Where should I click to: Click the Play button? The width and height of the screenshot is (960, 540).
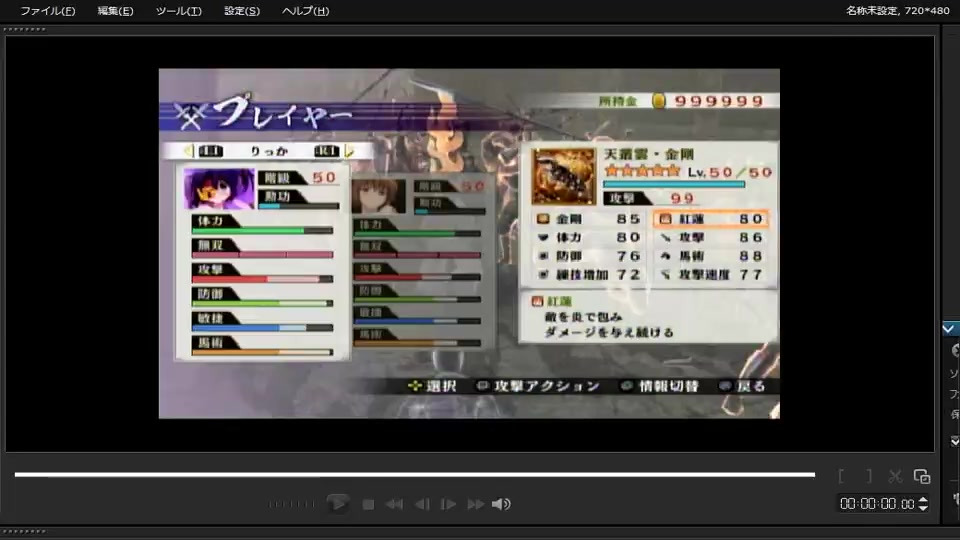[337, 504]
